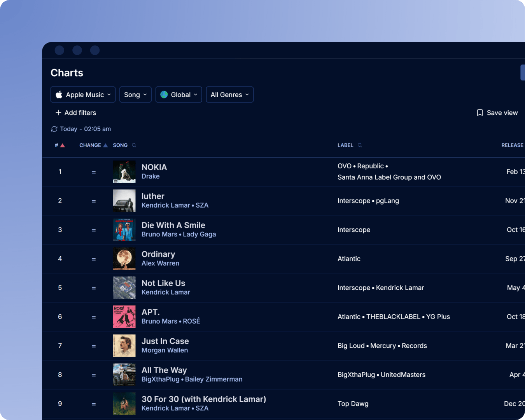Click the plus icon next to Add filters
Image resolution: width=525 pixels, height=420 pixels.
[58, 113]
